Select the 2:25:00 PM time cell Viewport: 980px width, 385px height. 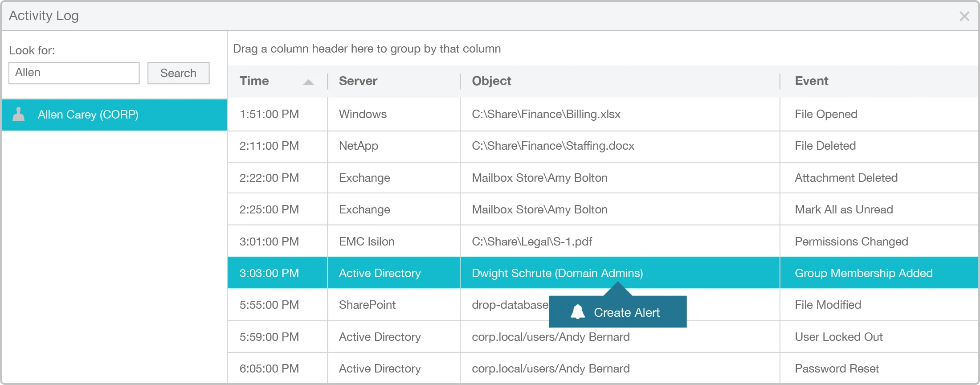click(278, 209)
